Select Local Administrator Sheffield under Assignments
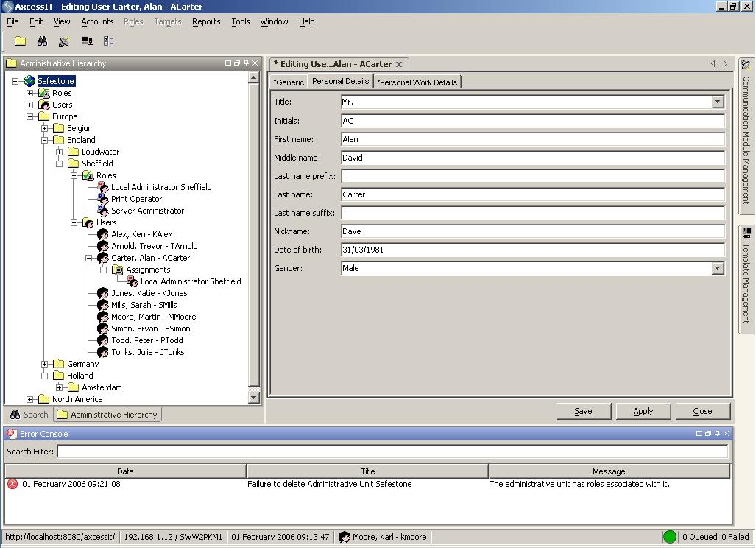Image resolution: width=756 pixels, height=548 pixels. 191,281
